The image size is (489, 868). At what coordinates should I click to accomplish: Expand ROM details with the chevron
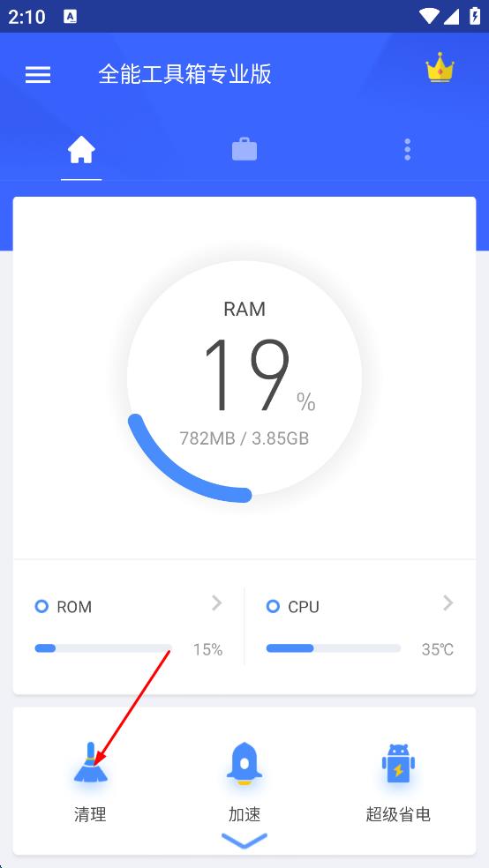[216, 602]
